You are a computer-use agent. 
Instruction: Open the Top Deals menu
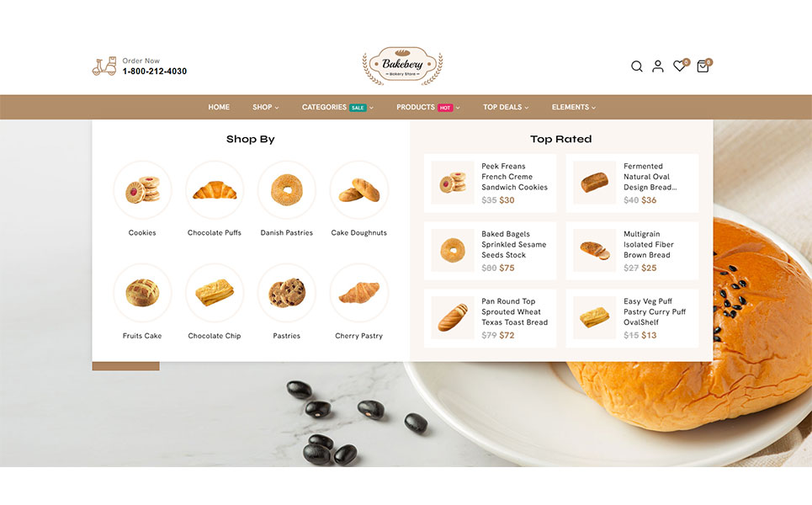pyautogui.click(x=506, y=107)
